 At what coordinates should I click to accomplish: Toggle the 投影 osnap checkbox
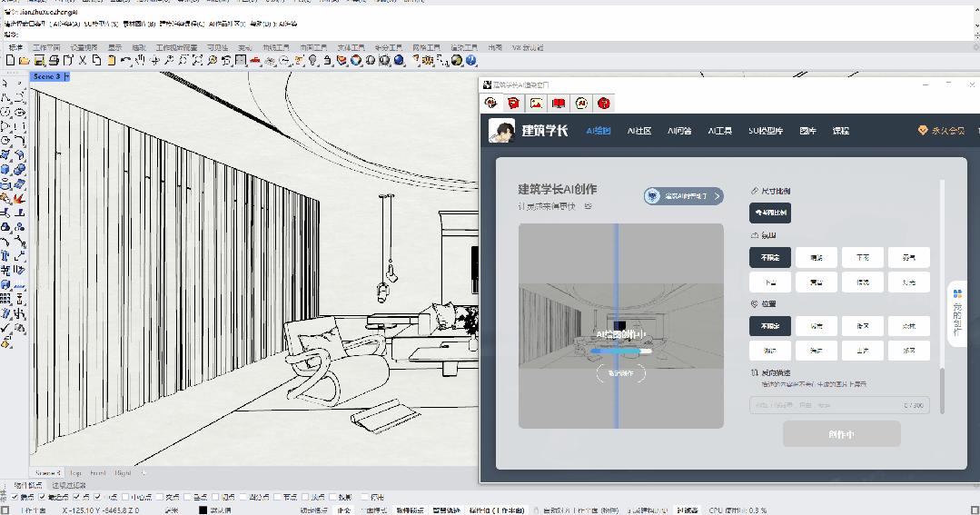pyautogui.click(x=332, y=498)
